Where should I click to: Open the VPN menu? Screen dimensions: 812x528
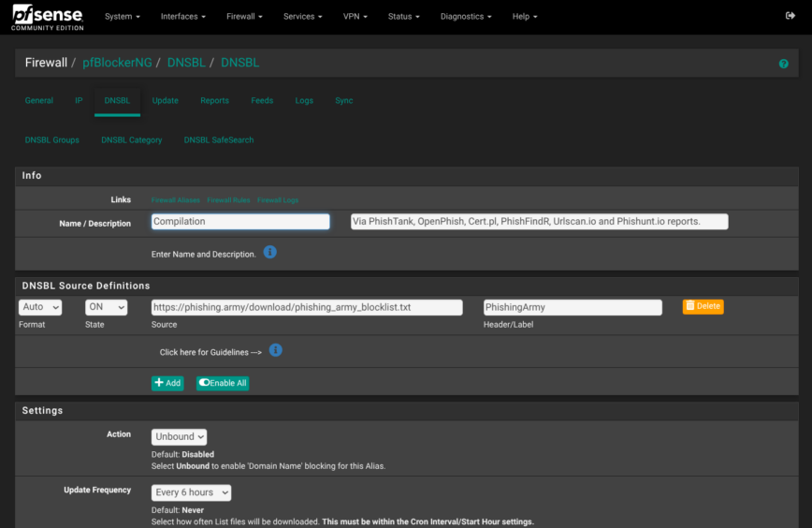pos(355,17)
